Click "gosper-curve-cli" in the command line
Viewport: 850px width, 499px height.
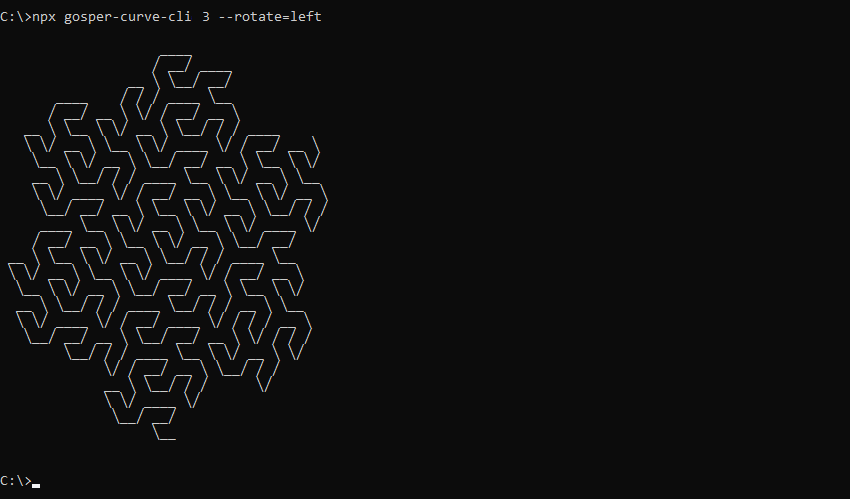[127, 17]
